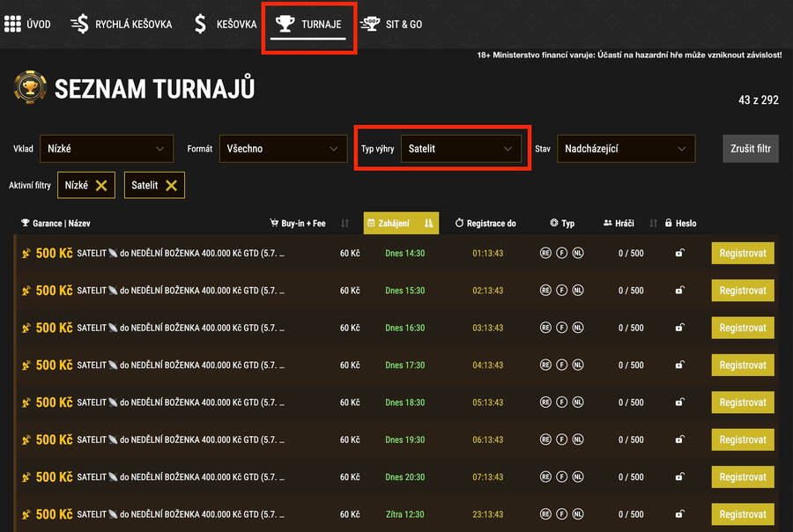The image size is (793, 532).
Task: Register for the Dnes 17:30 satellite tournament
Action: 743,366
